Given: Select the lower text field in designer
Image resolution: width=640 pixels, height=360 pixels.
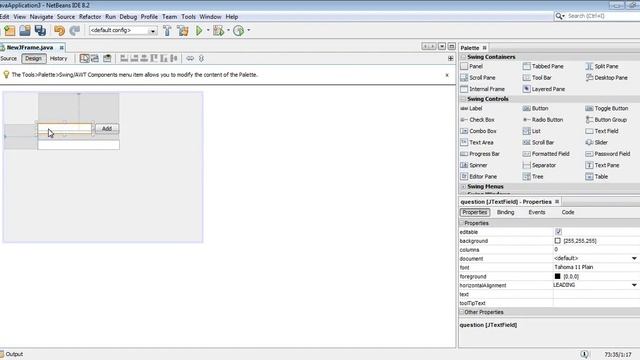Looking at the screenshot, I should coord(78,145).
